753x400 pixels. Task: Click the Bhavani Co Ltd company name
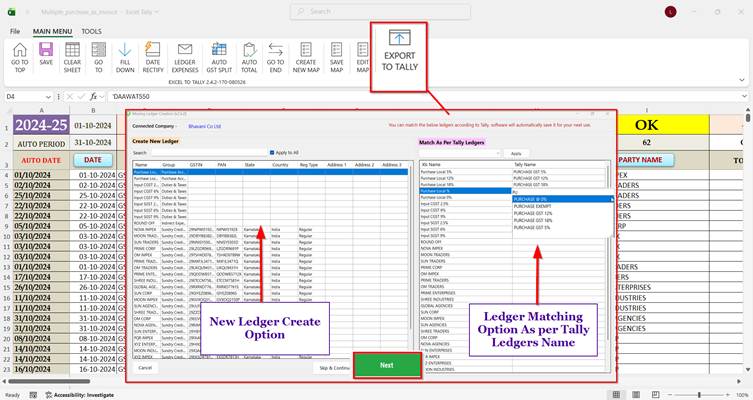205,126
